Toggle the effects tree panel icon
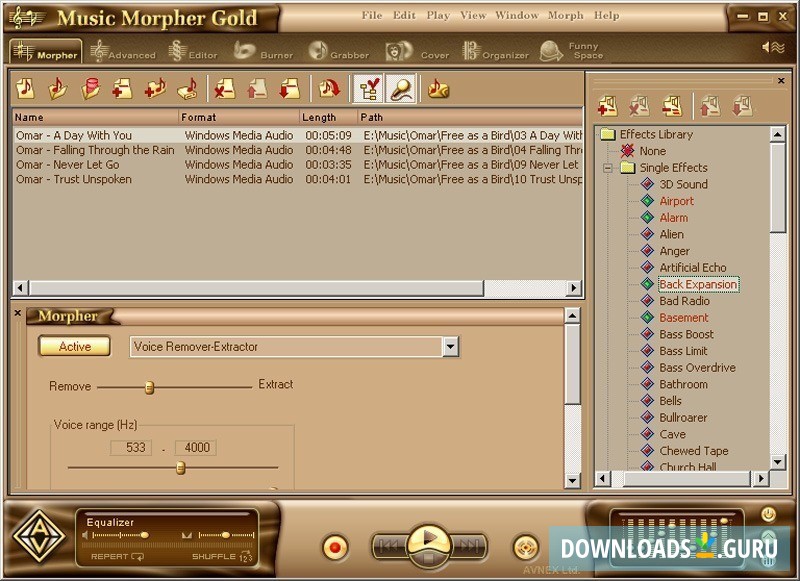This screenshot has height=581, width=800. click(x=368, y=89)
